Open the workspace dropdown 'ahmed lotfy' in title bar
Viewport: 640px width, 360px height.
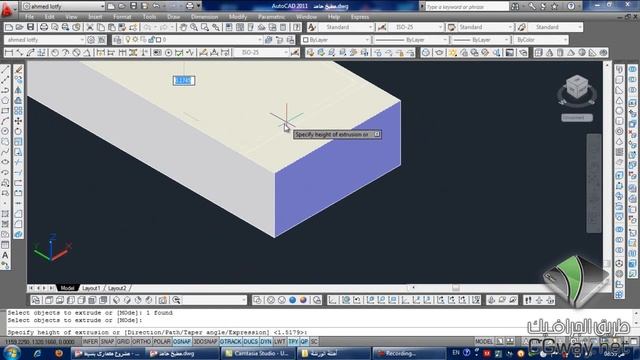tap(64, 6)
